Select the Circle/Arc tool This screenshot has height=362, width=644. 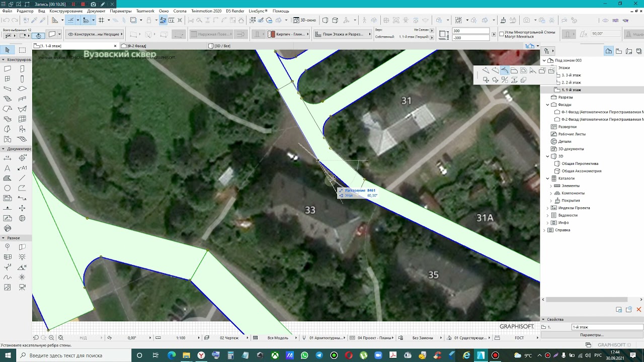pyautogui.click(x=7, y=189)
